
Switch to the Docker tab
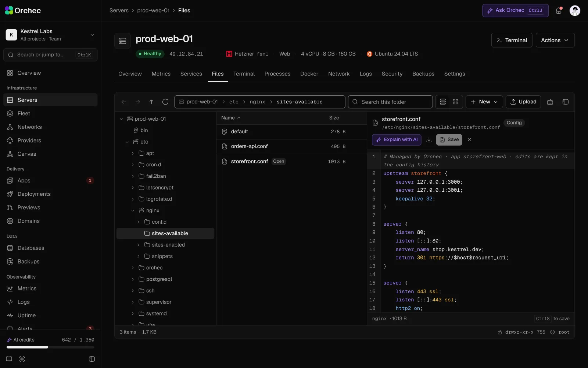(309, 74)
